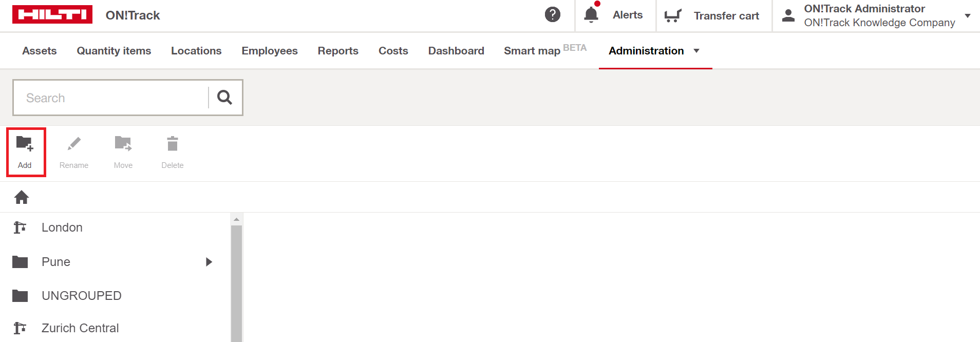Screen dimensions: 980x342
Task: Open the Costs tab
Action: [x=393, y=51]
